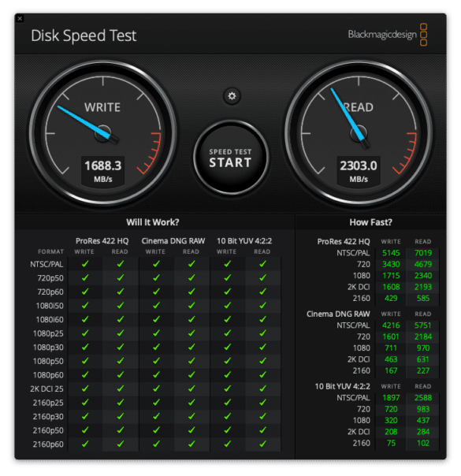
Task: Click 1080p30 10 Bit YUV write checkmark
Action: coord(227,347)
